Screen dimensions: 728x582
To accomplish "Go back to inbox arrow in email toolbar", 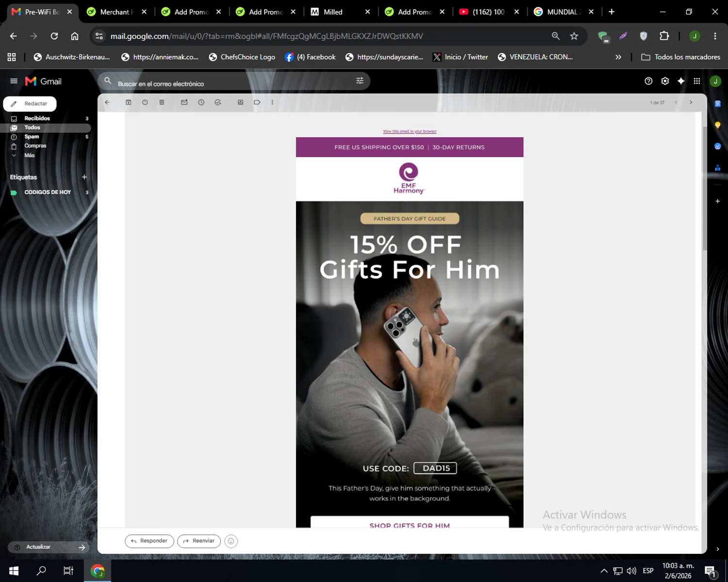I will pyautogui.click(x=107, y=102).
